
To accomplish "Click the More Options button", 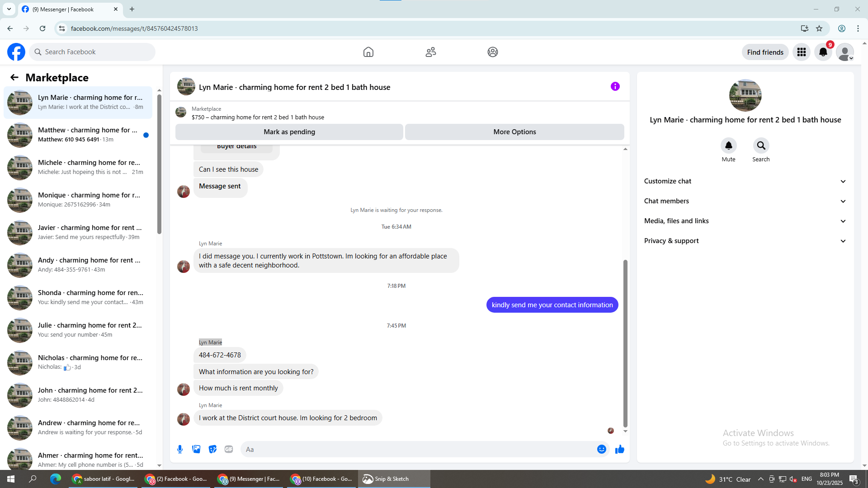I will click(x=514, y=132).
